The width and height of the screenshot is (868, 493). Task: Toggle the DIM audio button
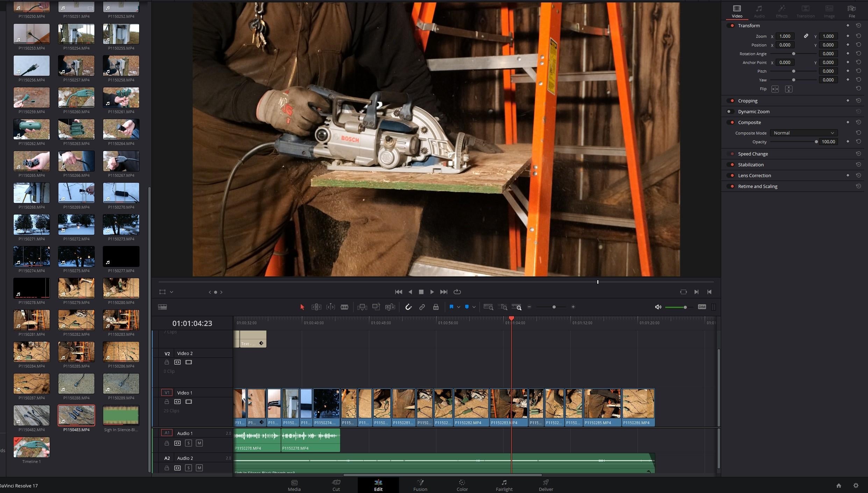pyautogui.click(x=702, y=307)
